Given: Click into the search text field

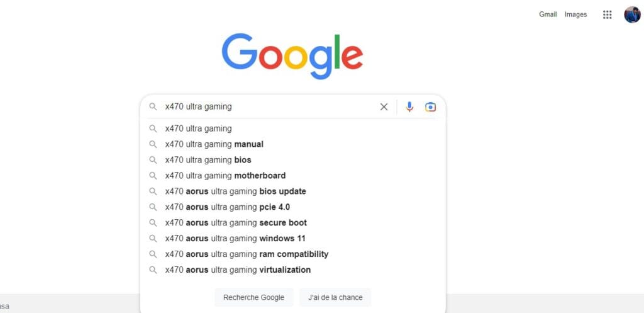Looking at the screenshot, I should click(270, 107).
